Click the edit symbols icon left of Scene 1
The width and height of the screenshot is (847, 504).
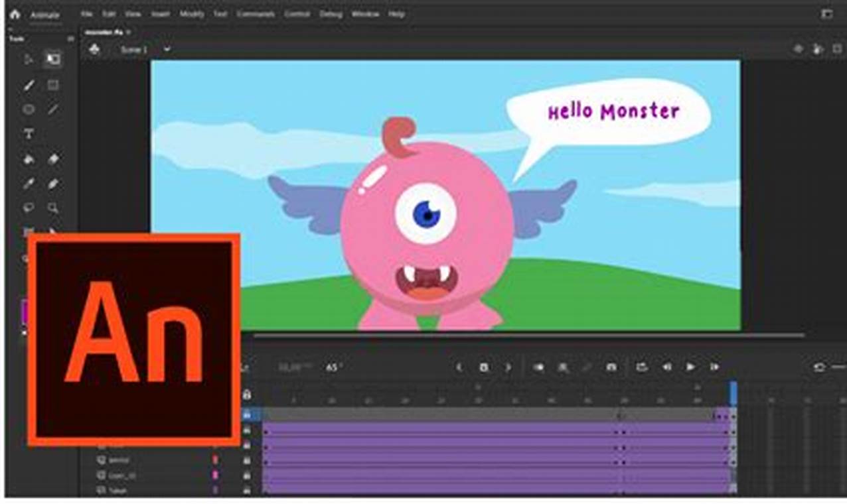(x=95, y=49)
